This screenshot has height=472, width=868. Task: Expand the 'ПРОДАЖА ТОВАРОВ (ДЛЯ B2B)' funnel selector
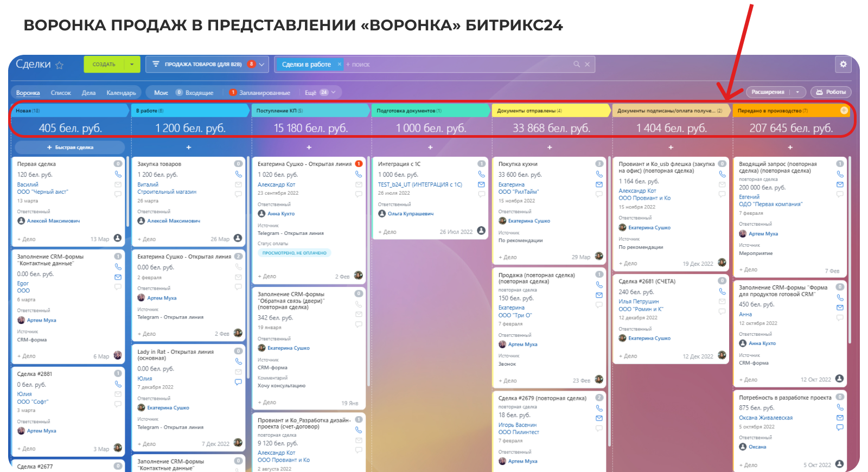click(x=261, y=64)
